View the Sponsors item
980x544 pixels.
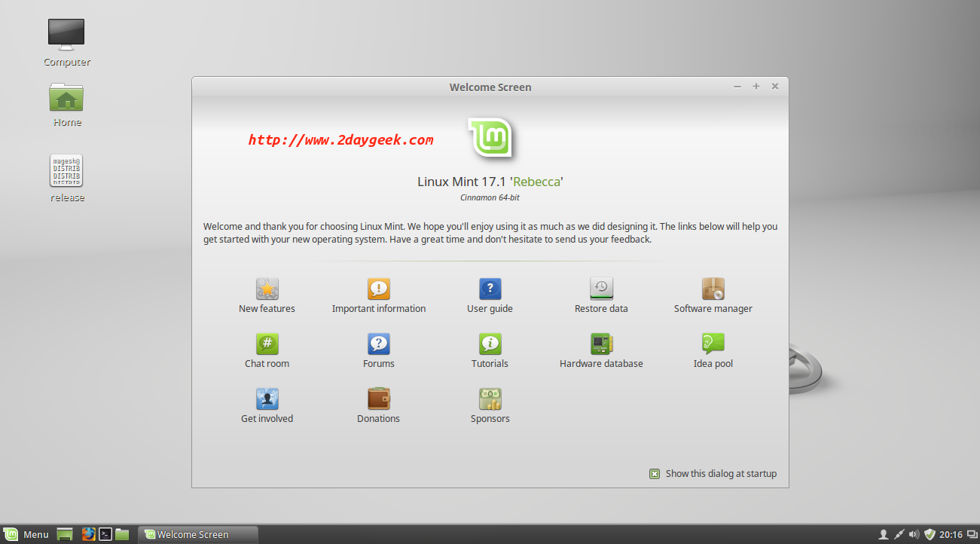(490, 405)
